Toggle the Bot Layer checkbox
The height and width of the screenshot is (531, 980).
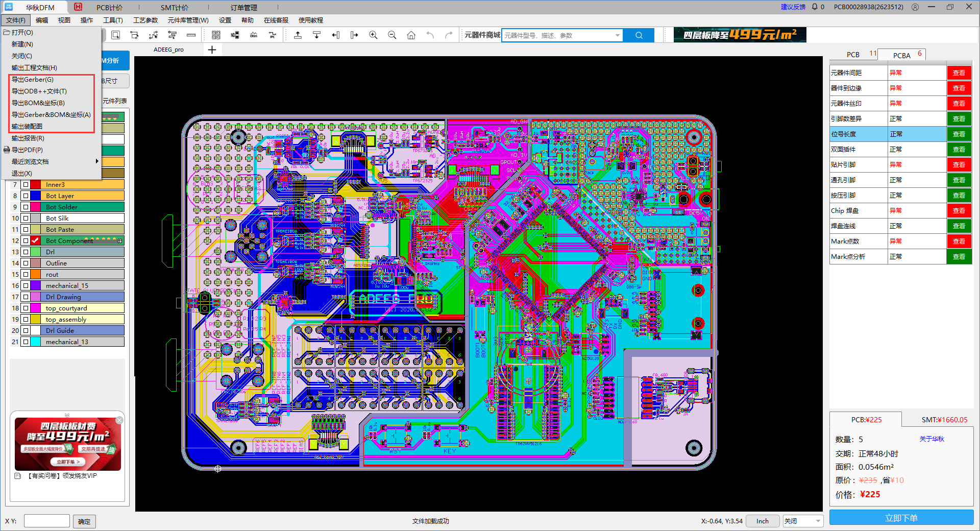click(x=26, y=196)
